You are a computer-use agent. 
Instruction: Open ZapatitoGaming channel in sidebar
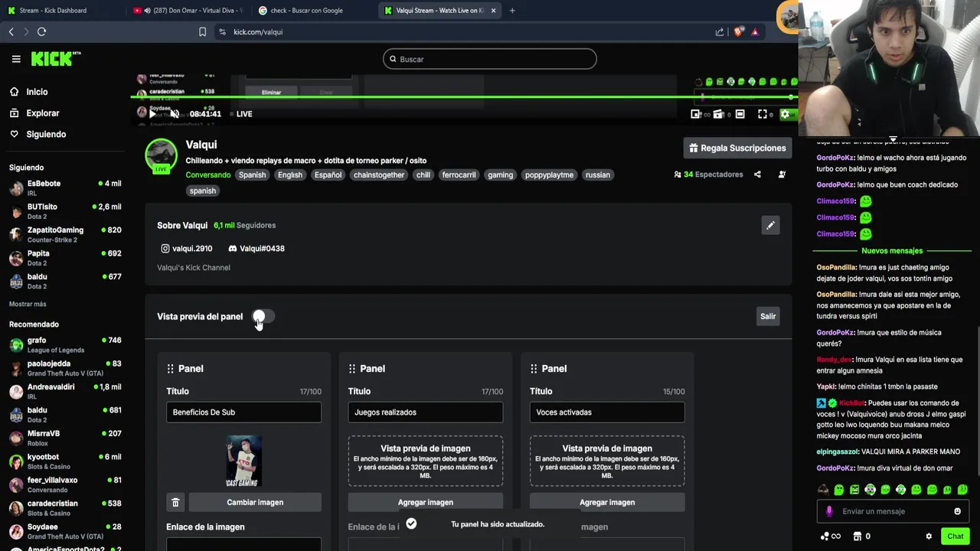tap(65, 234)
